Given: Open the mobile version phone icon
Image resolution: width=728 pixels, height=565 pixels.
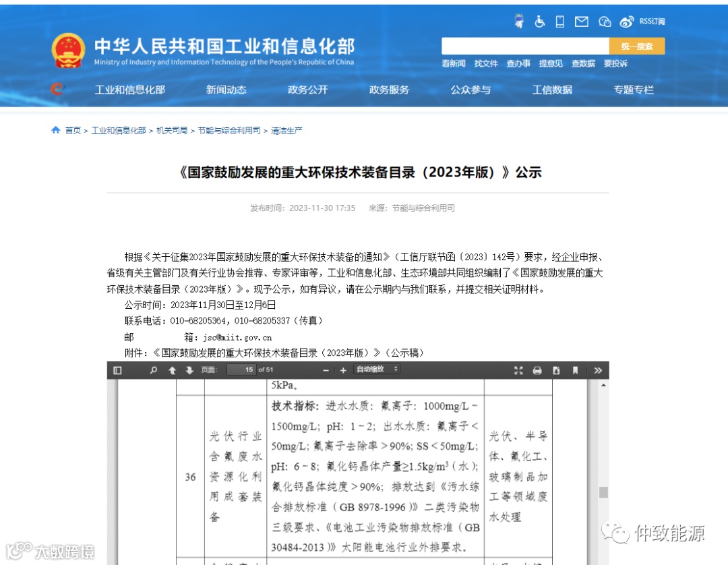Looking at the screenshot, I should [560, 22].
